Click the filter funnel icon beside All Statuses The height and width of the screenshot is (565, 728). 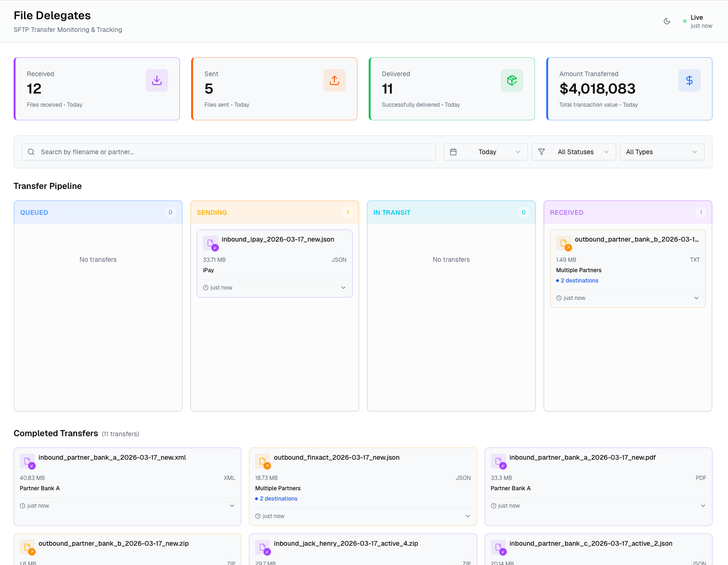tap(542, 152)
